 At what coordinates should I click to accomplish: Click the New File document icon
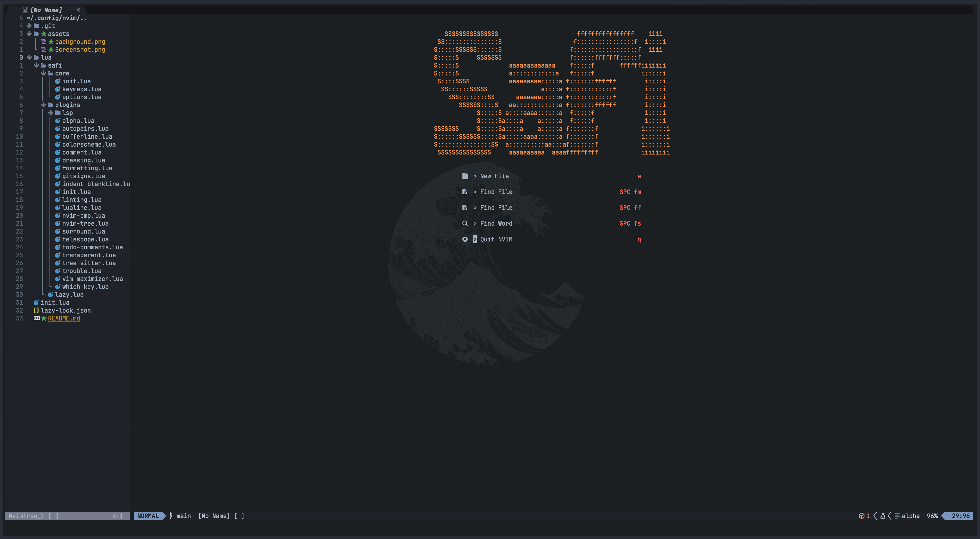click(x=464, y=176)
